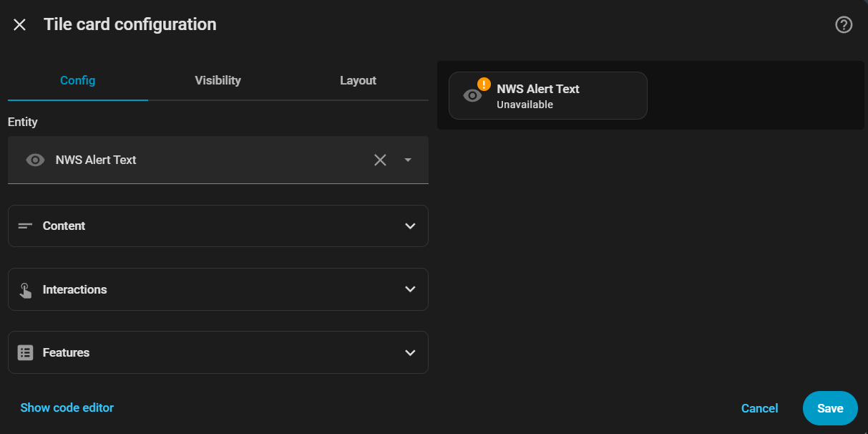
Task: Click the Interactions tap gesture icon
Action: tap(26, 290)
